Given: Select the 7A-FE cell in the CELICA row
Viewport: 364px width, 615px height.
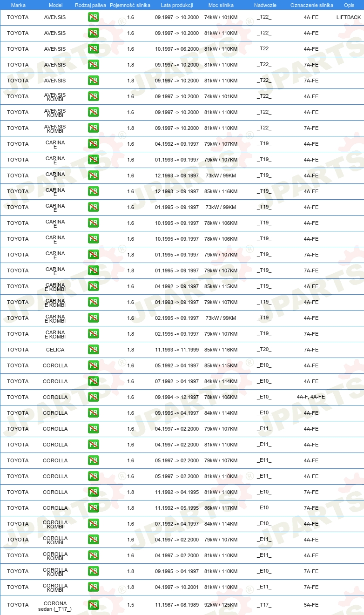Looking at the screenshot, I should click(311, 350).
